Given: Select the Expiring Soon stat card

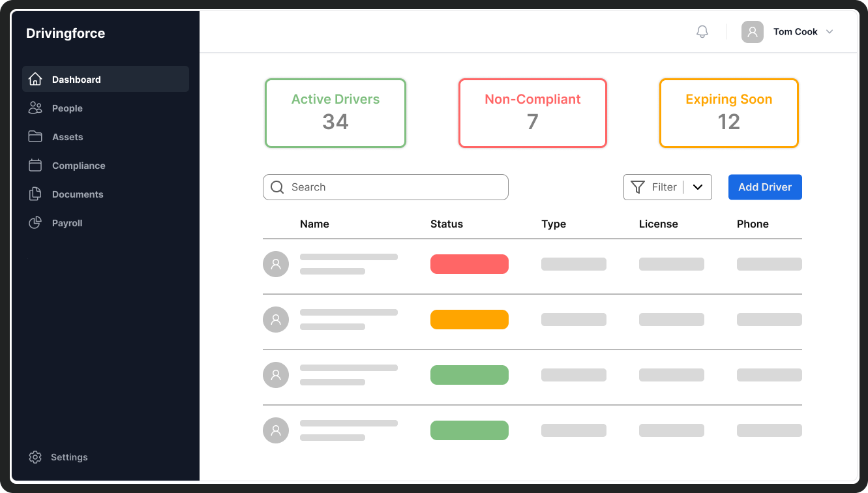Looking at the screenshot, I should [x=728, y=113].
